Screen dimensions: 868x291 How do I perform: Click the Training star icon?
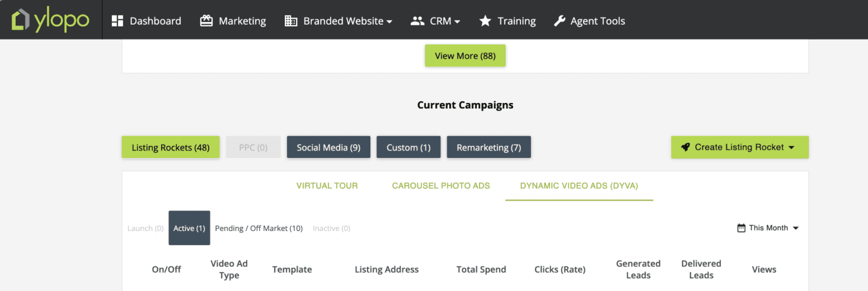(x=485, y=21)
